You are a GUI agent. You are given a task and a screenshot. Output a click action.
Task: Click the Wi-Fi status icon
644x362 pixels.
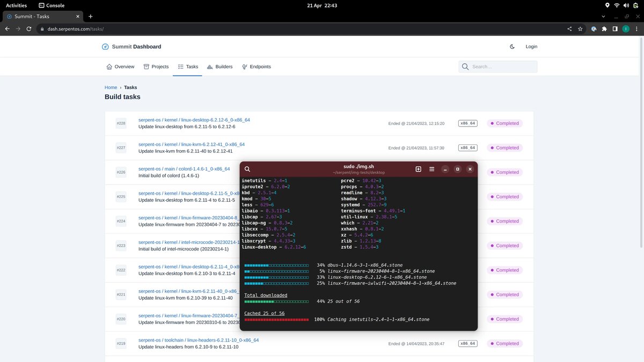(617, 5)
